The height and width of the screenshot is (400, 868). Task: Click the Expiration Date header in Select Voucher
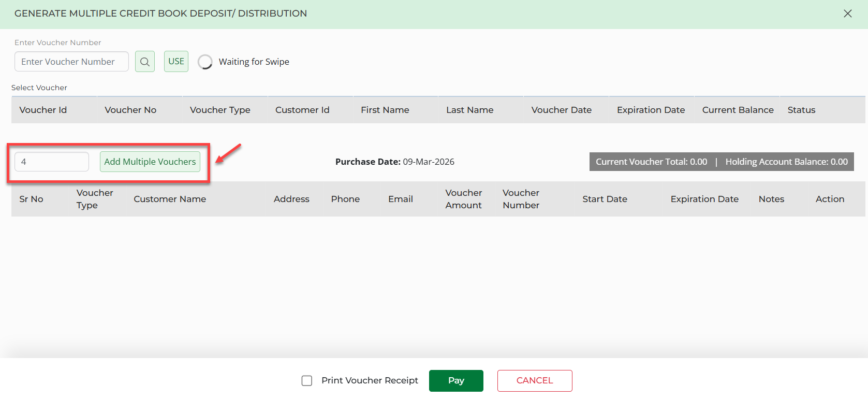coord(651,110)
